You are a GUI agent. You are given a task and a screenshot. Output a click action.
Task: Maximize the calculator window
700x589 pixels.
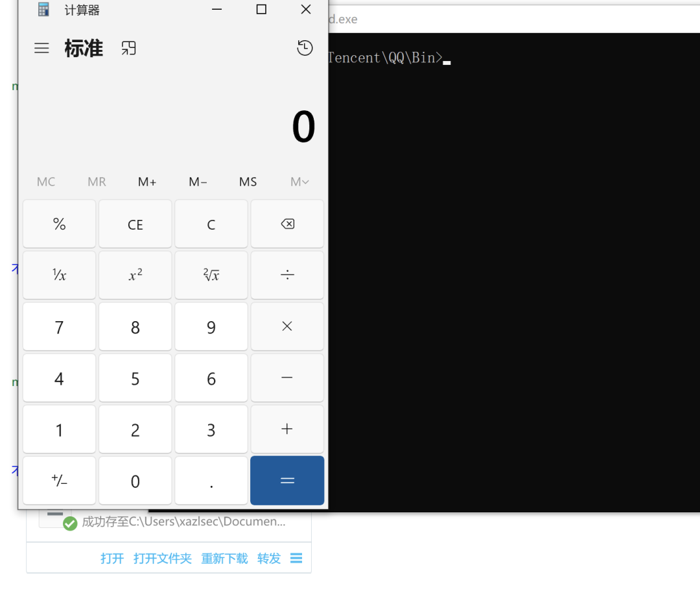[262, 9]
